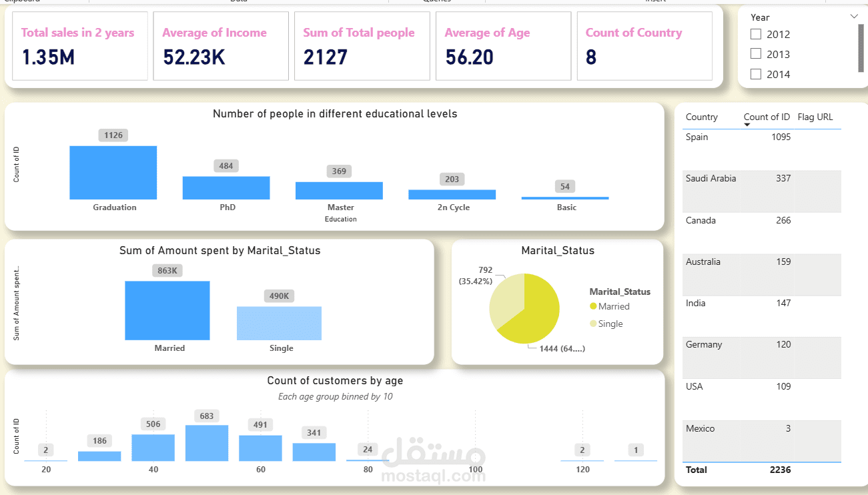This screenshot has height=495, width=868.
Task: Click the 863K data label
Action: pos(167,270)
